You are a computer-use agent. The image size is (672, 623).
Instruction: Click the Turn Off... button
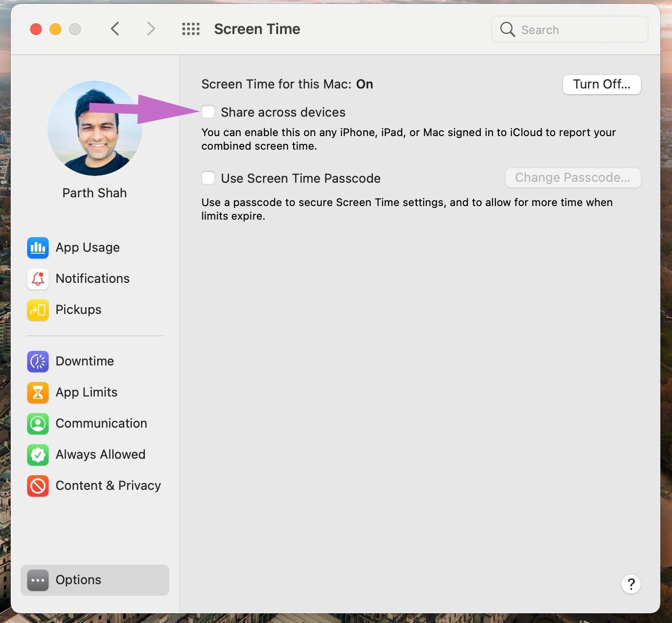click(602, 85)
